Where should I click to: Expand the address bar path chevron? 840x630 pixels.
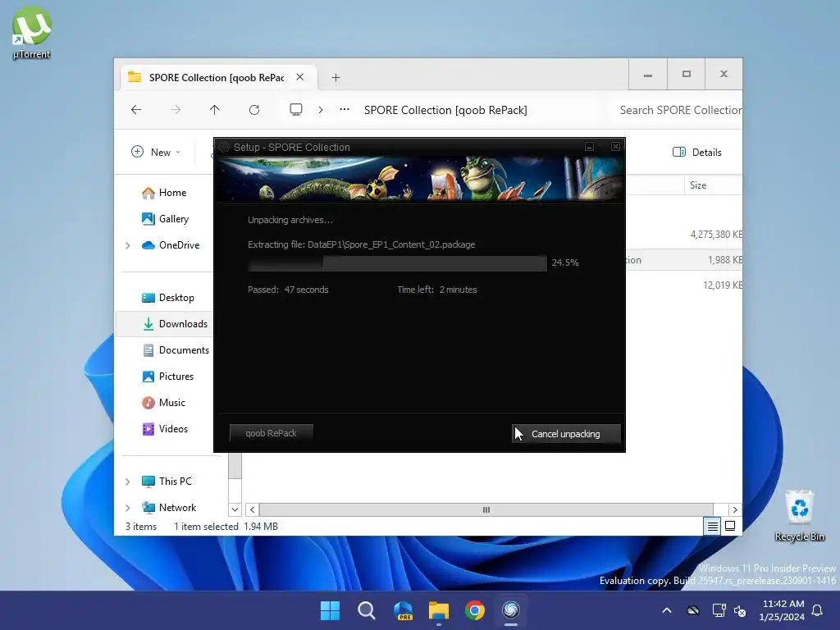(321, 110)
